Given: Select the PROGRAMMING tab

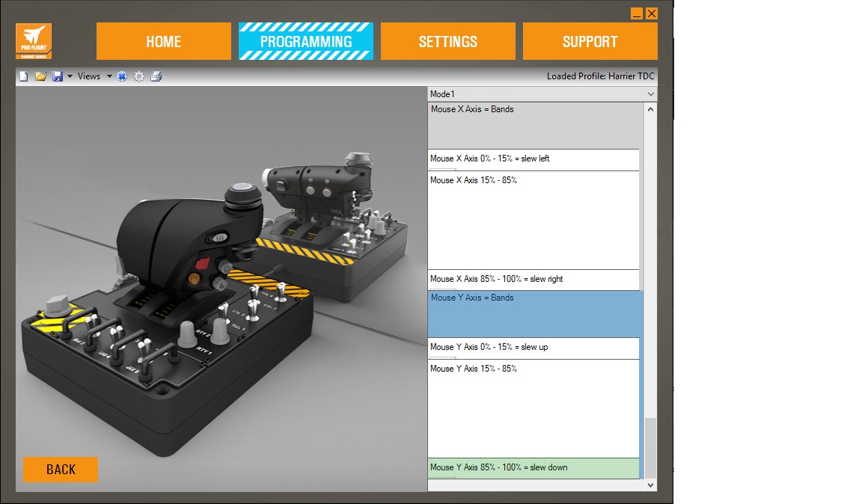Looking at the screenshot, I should (305, 41).
